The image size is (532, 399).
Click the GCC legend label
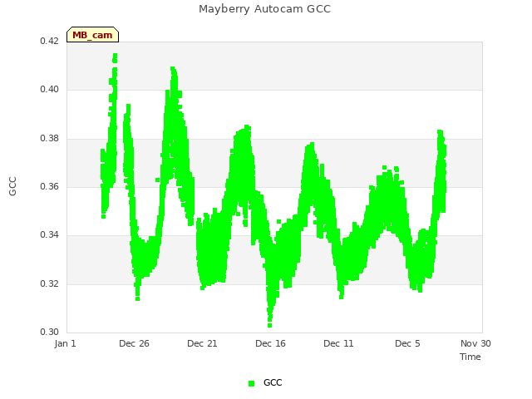tap(273, 382)
